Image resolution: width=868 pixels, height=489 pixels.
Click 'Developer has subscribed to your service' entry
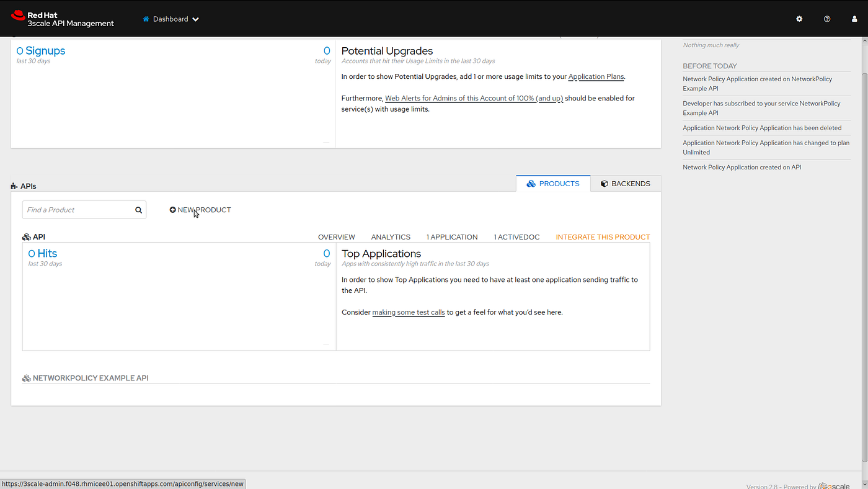[761, 108]
